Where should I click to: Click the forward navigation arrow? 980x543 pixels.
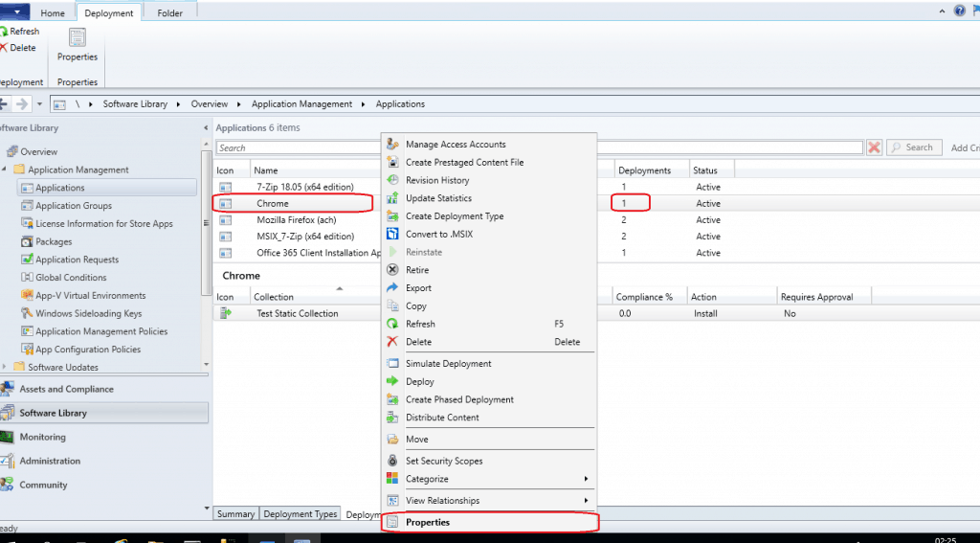click(x=21, y=103)
